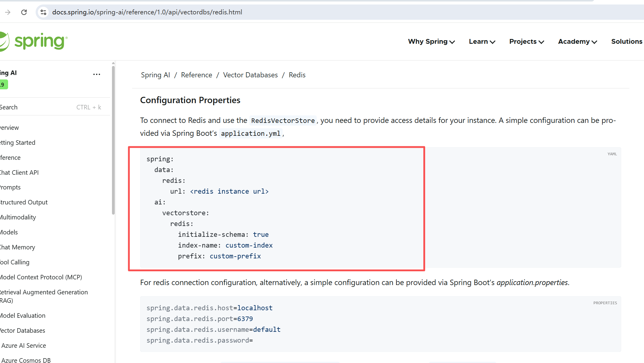Click the YAML label on code block

pos(612,154)
